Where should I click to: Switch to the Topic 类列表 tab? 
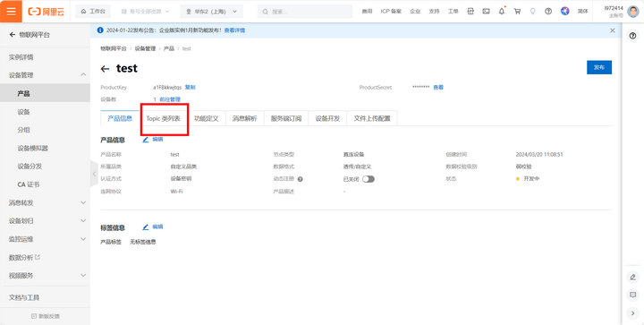tap(164, 119)
